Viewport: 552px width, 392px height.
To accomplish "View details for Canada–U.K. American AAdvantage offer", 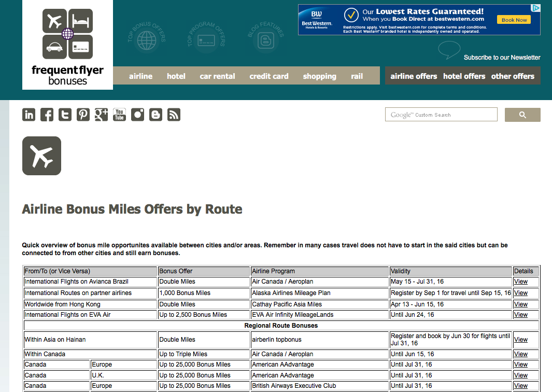I will pos(521,375).
